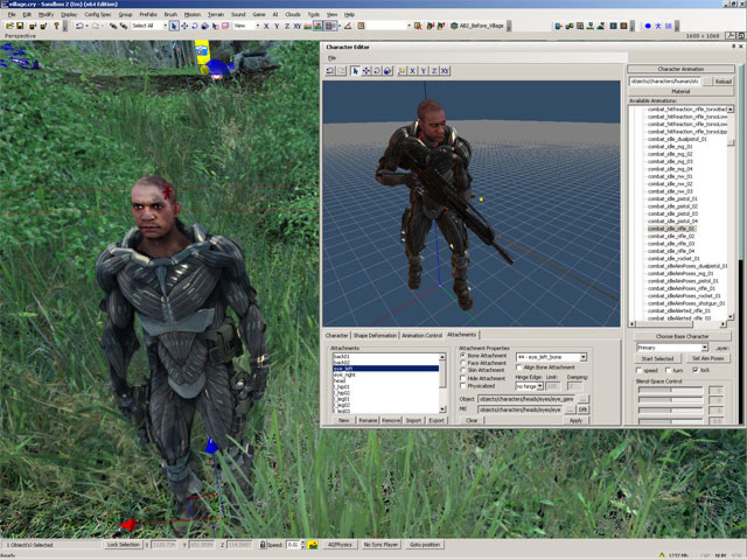Lock to X axis in main toolbar
The image size is (747, 560).
pos(266,26)
